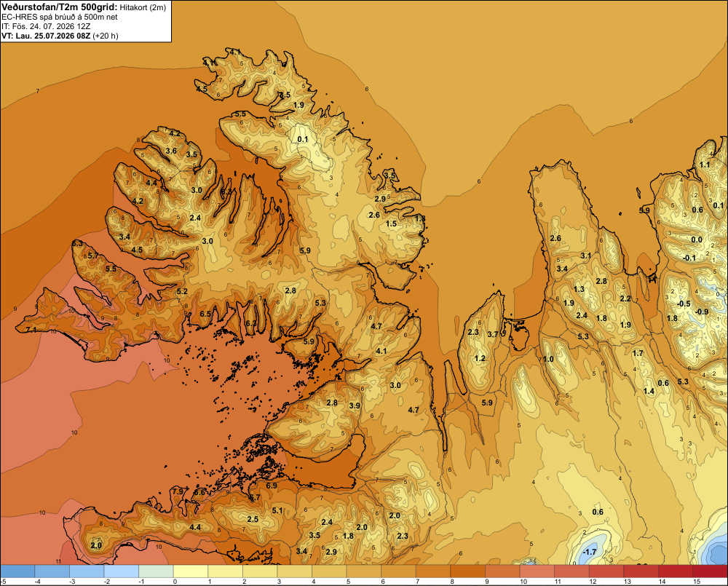Viewport: 728px width, 586px height.
Task: Click the '6.5' temperature value
Action: point(205,314)
